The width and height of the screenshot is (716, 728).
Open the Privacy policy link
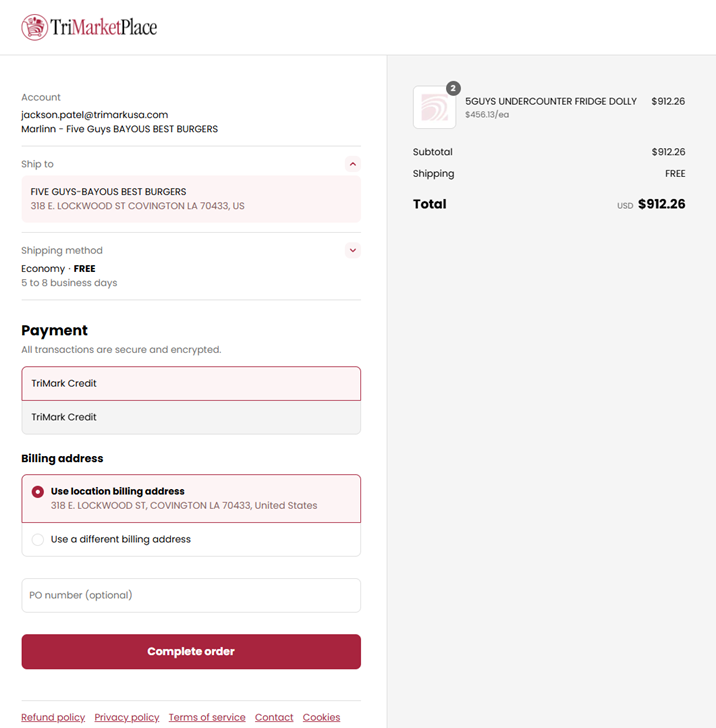127,717
